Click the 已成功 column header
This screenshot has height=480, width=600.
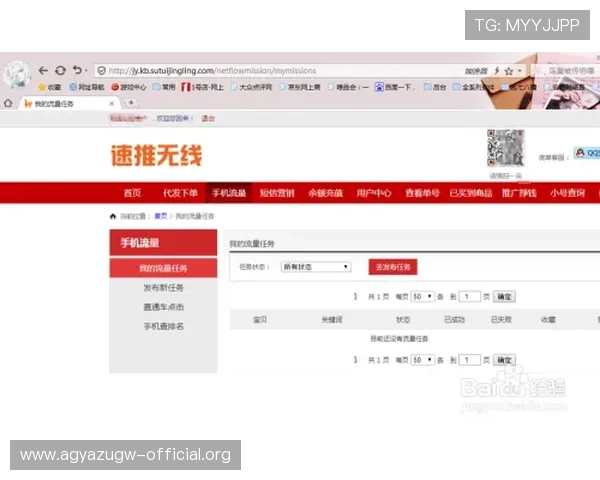tap(454, 320)
